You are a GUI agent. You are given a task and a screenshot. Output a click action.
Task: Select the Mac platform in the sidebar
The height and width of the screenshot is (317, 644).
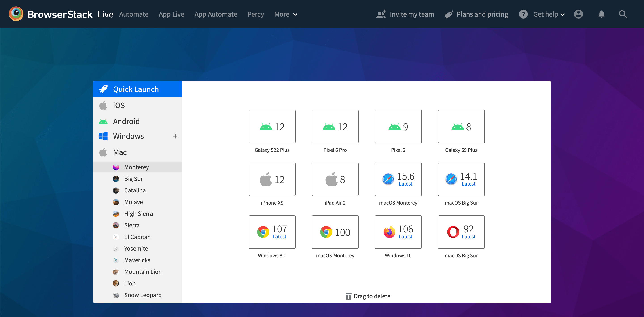coord(120,152)
